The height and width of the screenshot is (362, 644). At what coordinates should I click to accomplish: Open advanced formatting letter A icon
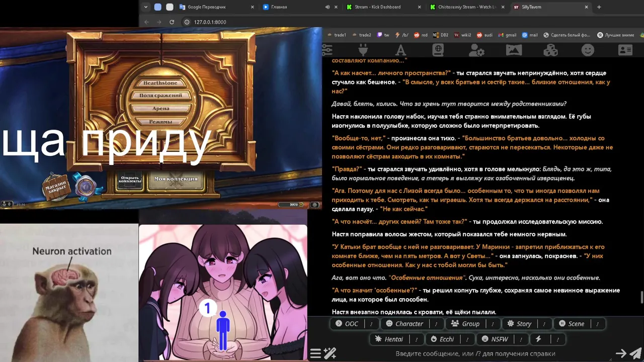(400, 50)
